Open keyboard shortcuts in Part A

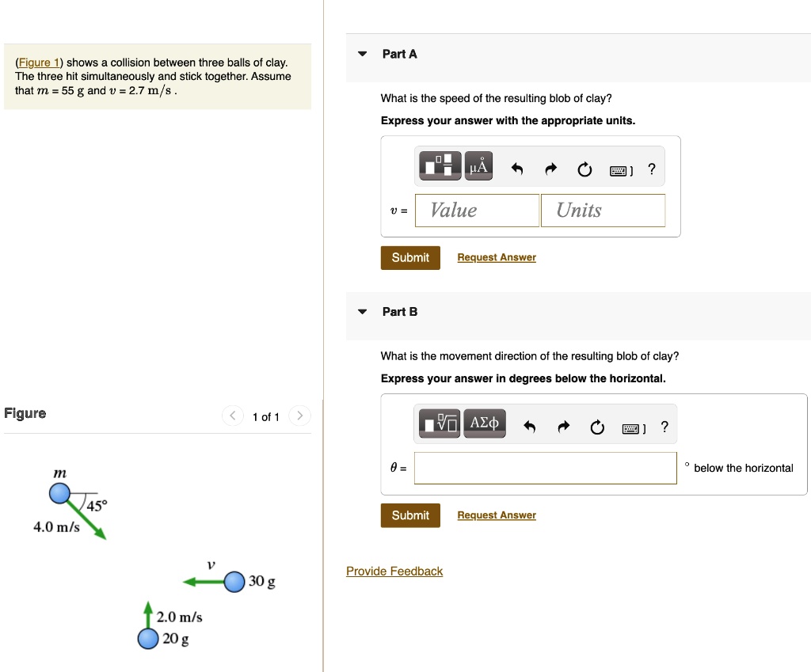619,169
